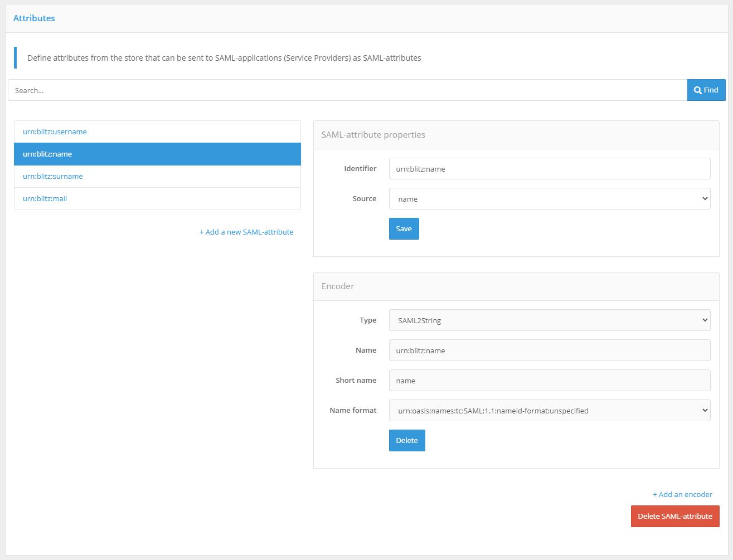Click the Attributes page heading
This screenshot has height=560, width=733.
[x=34, y=18]
